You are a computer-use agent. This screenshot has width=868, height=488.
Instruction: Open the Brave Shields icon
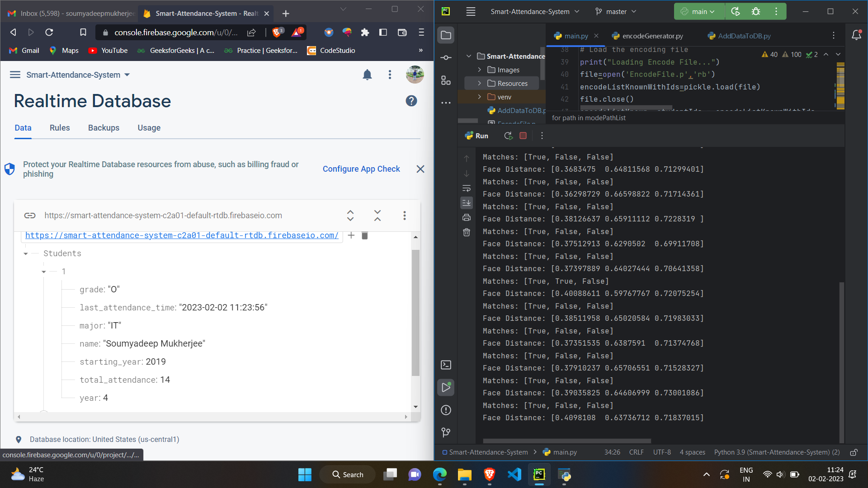point(278,32)
